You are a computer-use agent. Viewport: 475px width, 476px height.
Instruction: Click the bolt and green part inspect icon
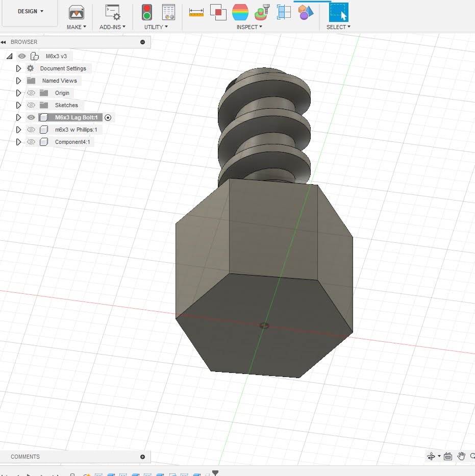(x=262, y=12)
